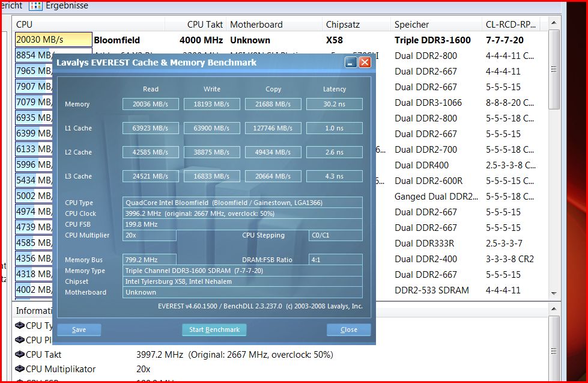Select Dual DDR333R memory entry
The image size is (588, 383).
(424, 244)
